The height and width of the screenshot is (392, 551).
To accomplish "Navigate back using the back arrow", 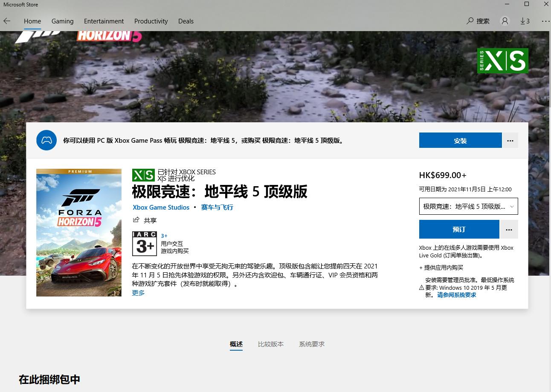I will pos(7,20).
